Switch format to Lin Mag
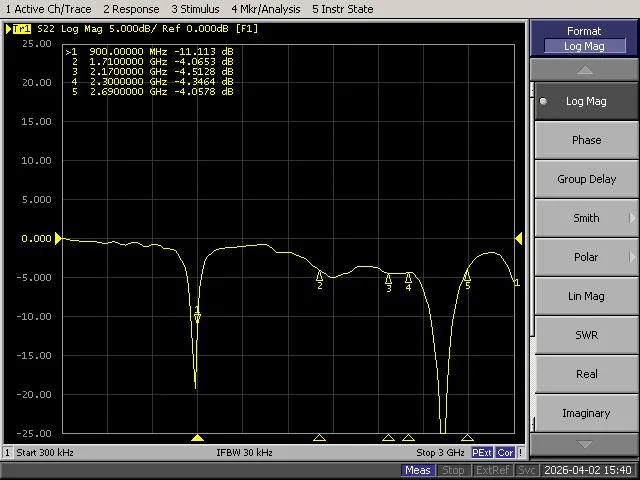 click(x=586, y=296)
